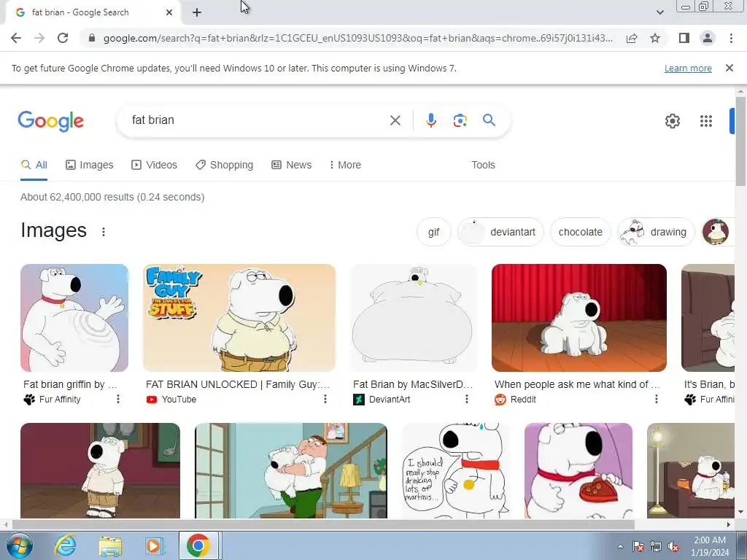Open the tab search dropdown arrow
The image size is (747, 560).
[659, 12]
